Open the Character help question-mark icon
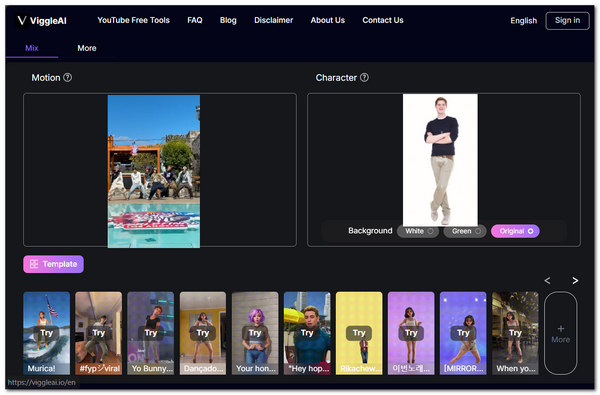Image resolution: width=600 pixels, height=395 pixels. pos(365,77)
